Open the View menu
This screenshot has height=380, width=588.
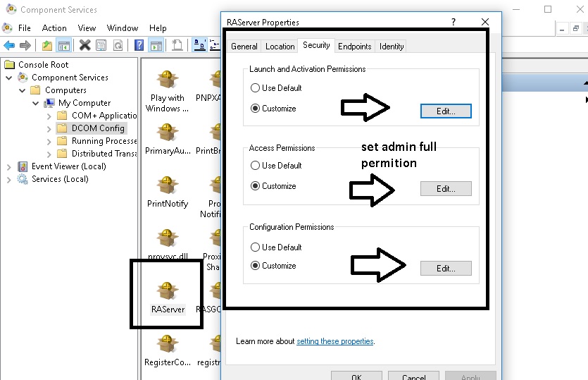click(x=87, y=28)
